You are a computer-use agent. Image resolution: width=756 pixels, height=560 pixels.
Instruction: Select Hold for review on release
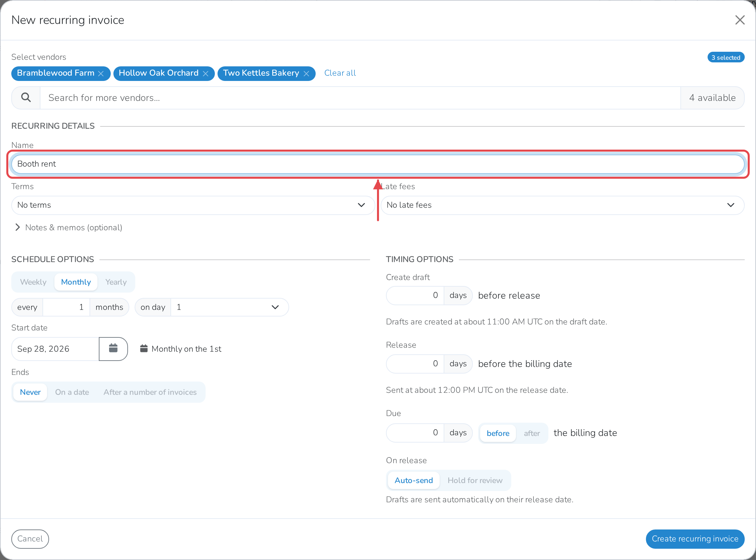coord(475,480)
